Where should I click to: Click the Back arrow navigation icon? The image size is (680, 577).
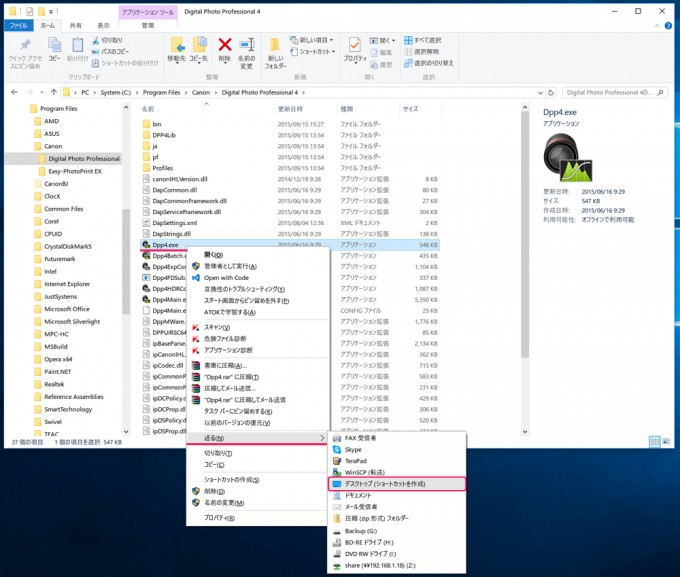[14, 92]
